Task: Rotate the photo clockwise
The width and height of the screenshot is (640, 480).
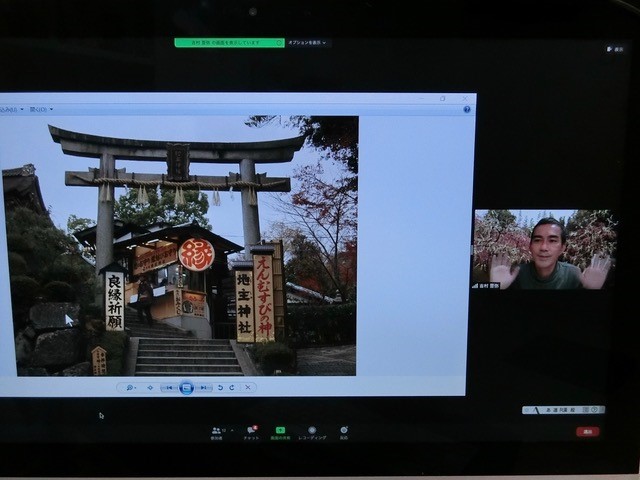Action: coord(233,388)
